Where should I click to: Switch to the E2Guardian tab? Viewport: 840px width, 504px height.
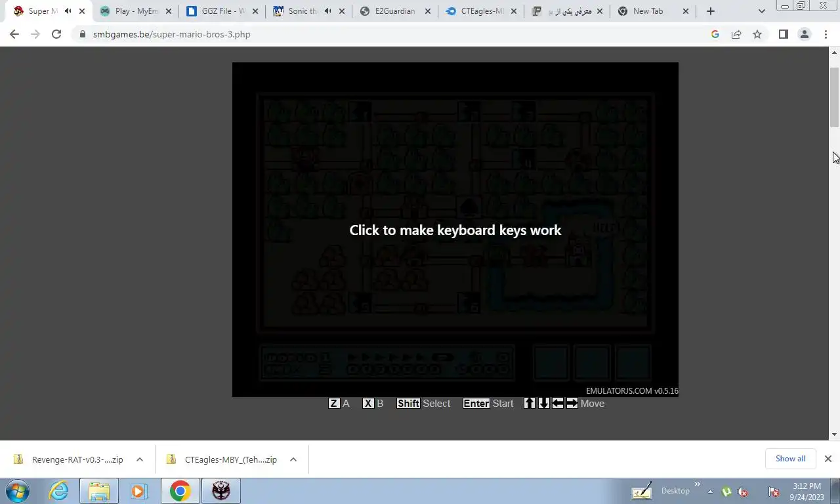394,11
